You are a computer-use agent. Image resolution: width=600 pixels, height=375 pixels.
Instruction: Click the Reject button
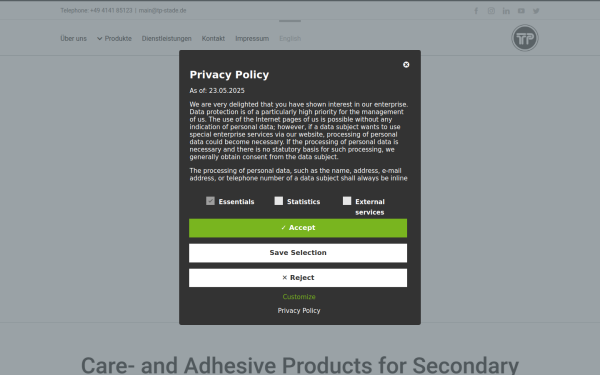pyautogui.click(x=298, y=278)
